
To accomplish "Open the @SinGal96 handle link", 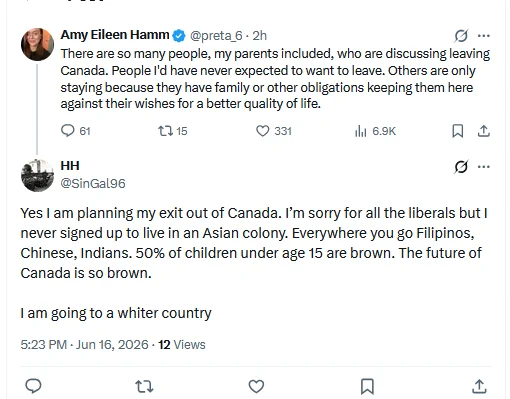I will tap(93, 183).
